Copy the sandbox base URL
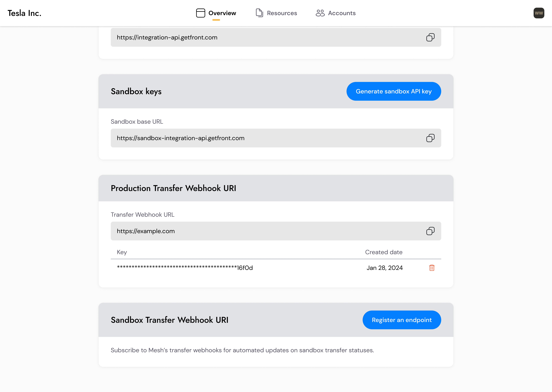552x392 pixels. pos(430,138)
